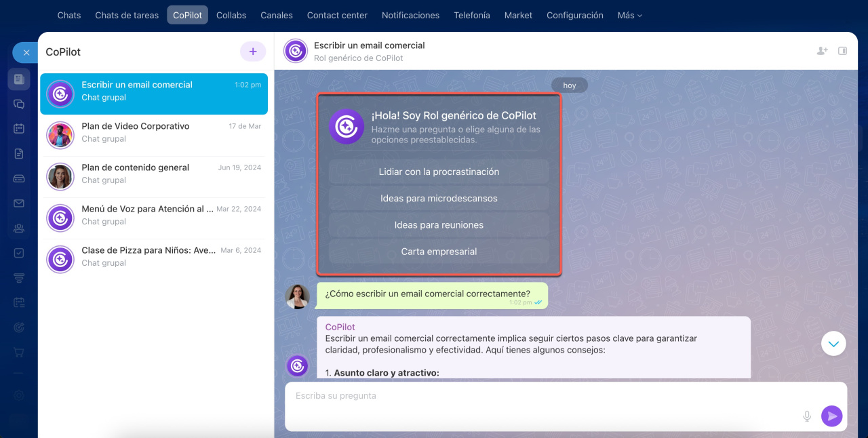Viewport: 868px width, 438px height.
Task: Open the Contact center tab
Action: (x=337, y=15)
